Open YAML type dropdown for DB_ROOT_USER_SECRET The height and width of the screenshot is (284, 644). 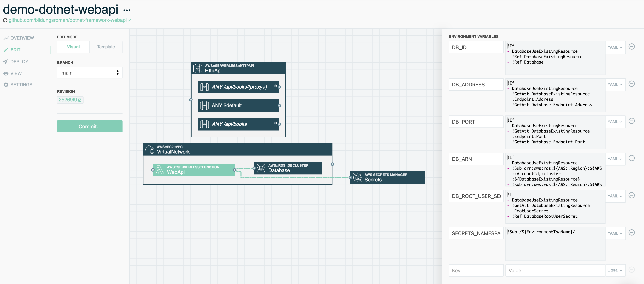tap(615, 196)
